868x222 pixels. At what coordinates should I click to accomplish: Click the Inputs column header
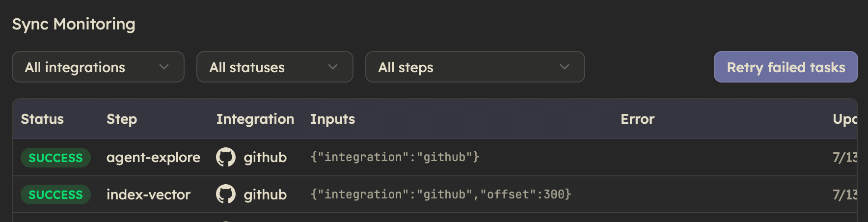(332, 119)
